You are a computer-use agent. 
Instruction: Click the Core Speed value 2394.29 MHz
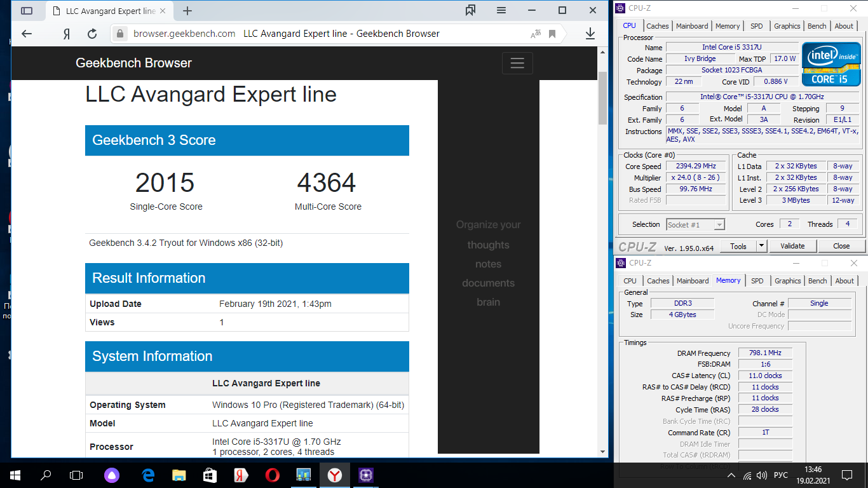click(696, 166)
